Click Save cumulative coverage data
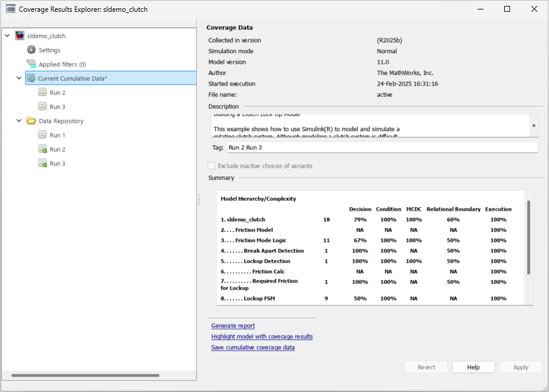Screen dimensions: 549x392 pos(253,347)
